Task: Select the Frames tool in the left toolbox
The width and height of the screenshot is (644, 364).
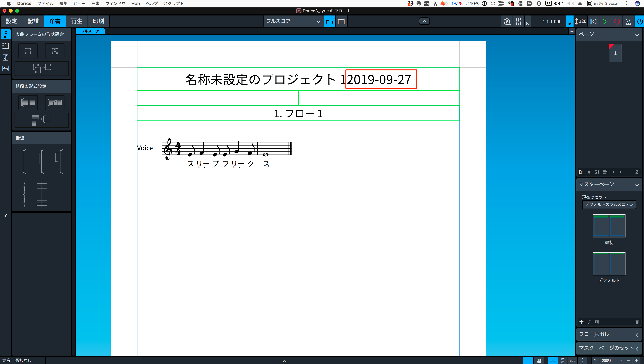Action: tap(6, 46)
